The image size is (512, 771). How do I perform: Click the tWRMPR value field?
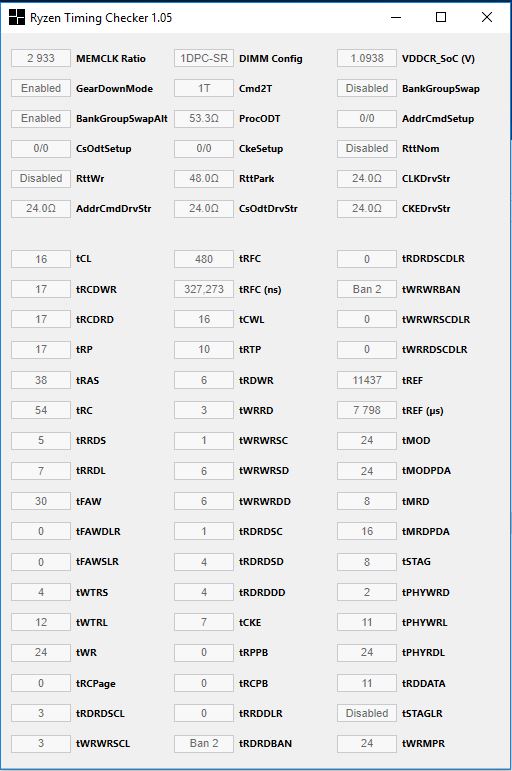click(366, 743)
